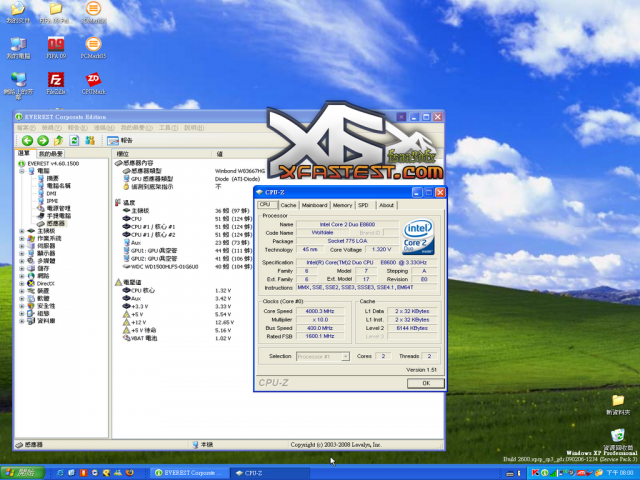This screenshot has height=480, width=640.
Task: Click the DirectX icon in EVEREST tree
Action: pyautogui.click(x=31, y=283)
